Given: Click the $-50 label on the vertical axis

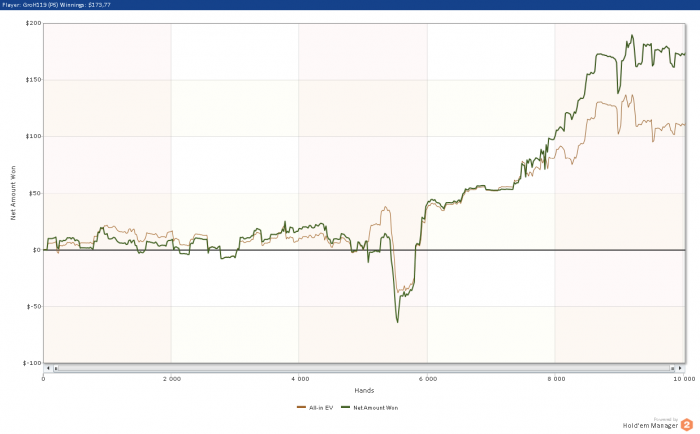Looking at the screenshot, I should click(x=33, y=307).
